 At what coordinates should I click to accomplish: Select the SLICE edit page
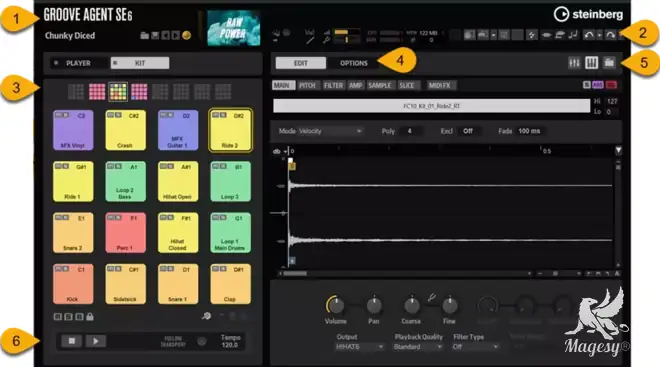click(407, 85)
